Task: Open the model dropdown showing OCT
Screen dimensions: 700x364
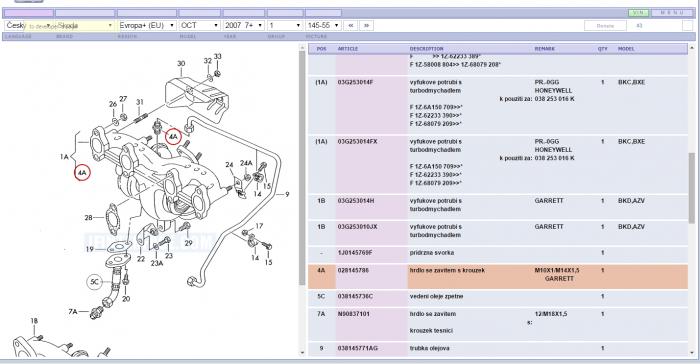Action: (x=200, y=25)
